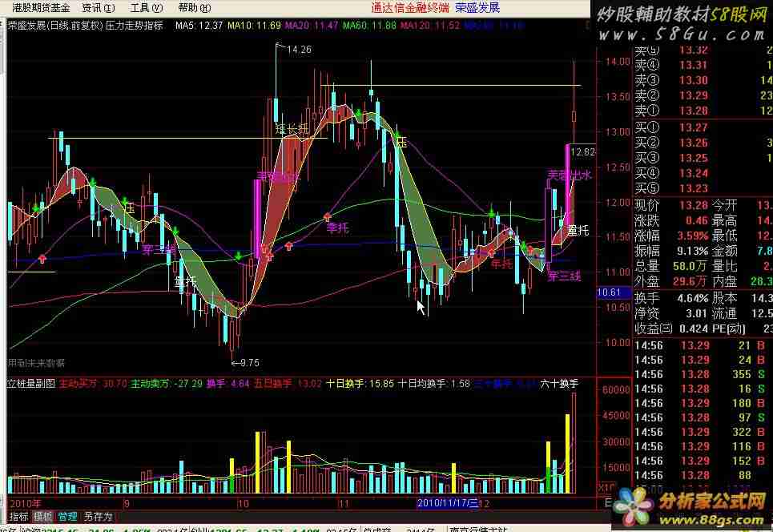This screenshot has width=773, height=532.
Task: Click the MA10: 11.69 readout
Action: (255, 26)
